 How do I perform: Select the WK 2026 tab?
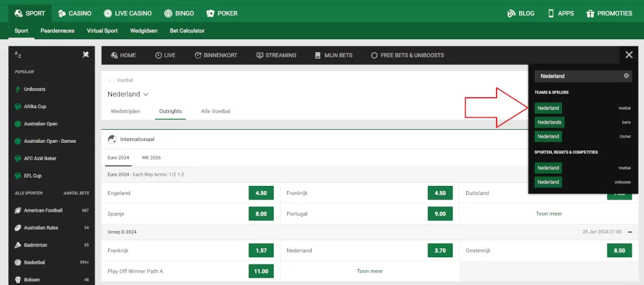pos(151,158)
